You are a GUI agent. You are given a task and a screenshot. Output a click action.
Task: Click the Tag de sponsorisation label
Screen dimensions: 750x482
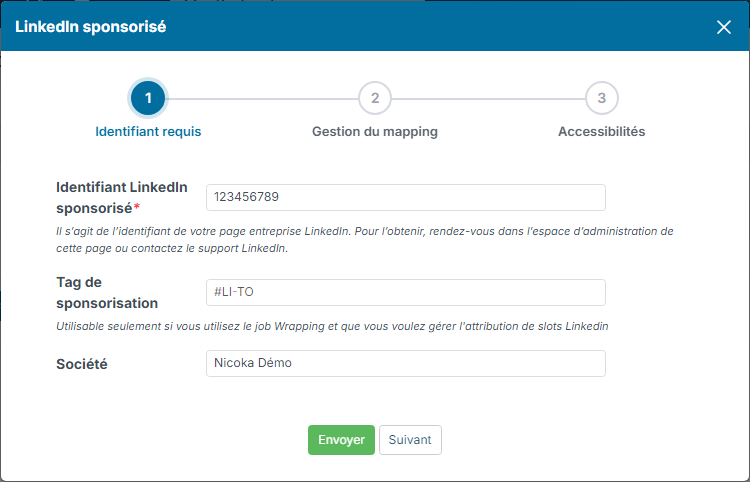[x=107, y=293]
